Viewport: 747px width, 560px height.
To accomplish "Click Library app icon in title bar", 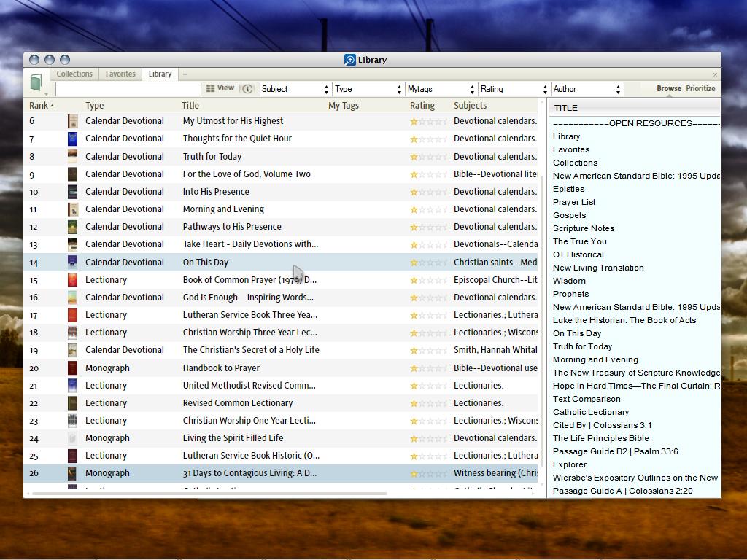I will [x=349, y=60].
